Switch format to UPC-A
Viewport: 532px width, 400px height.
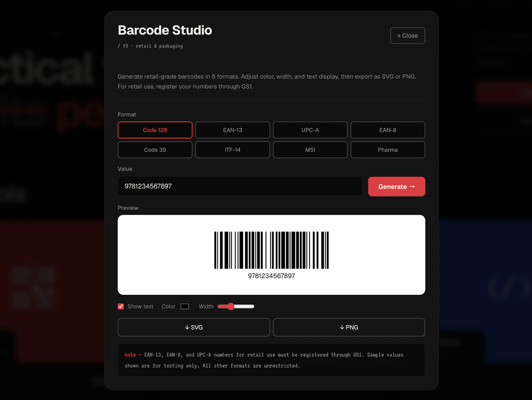(x=310, y=130)
